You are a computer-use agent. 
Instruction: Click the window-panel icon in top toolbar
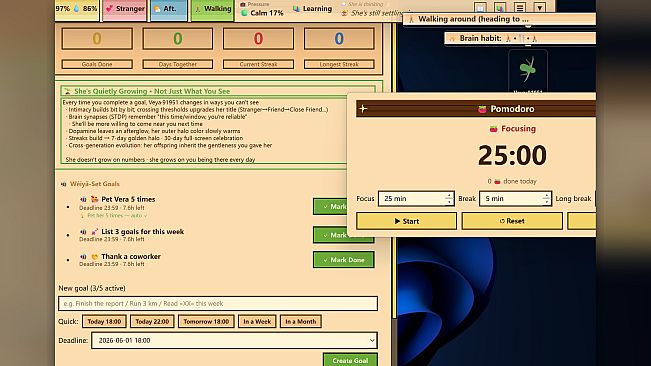[x=480, y=7]
